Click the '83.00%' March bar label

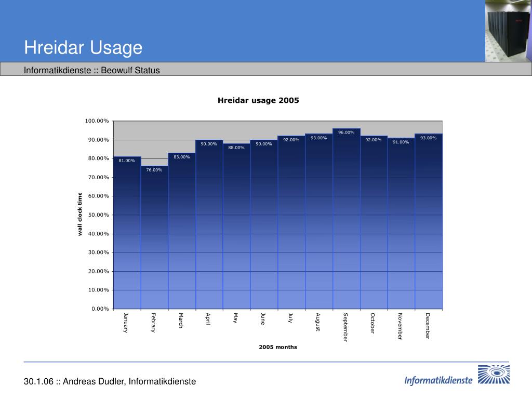[x=181, y=157]
